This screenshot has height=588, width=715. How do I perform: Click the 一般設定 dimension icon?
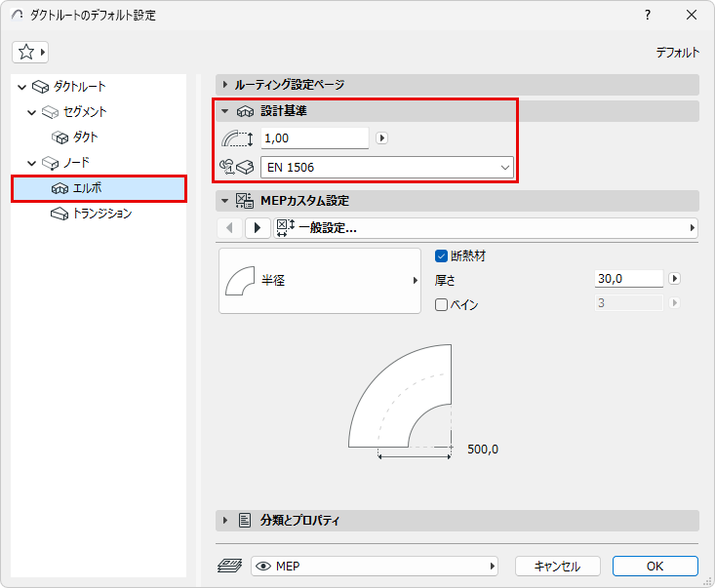[x=286, y=227]
